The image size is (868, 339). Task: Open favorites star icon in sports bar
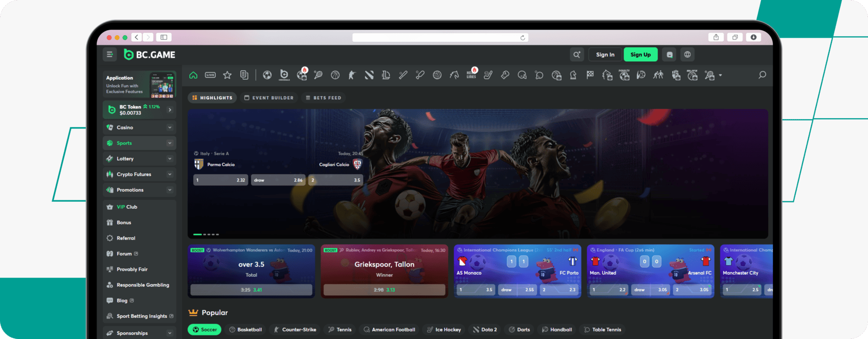(x=227, y=75)
